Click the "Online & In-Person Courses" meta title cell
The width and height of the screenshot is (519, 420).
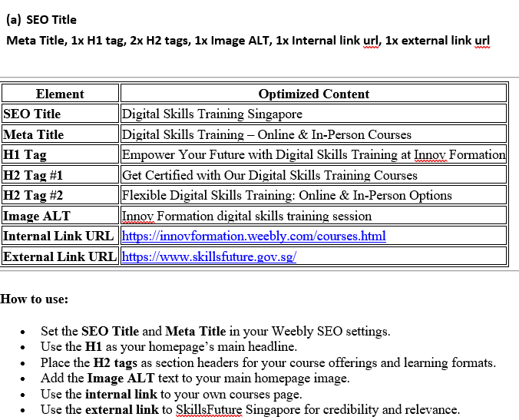(266, 134)
